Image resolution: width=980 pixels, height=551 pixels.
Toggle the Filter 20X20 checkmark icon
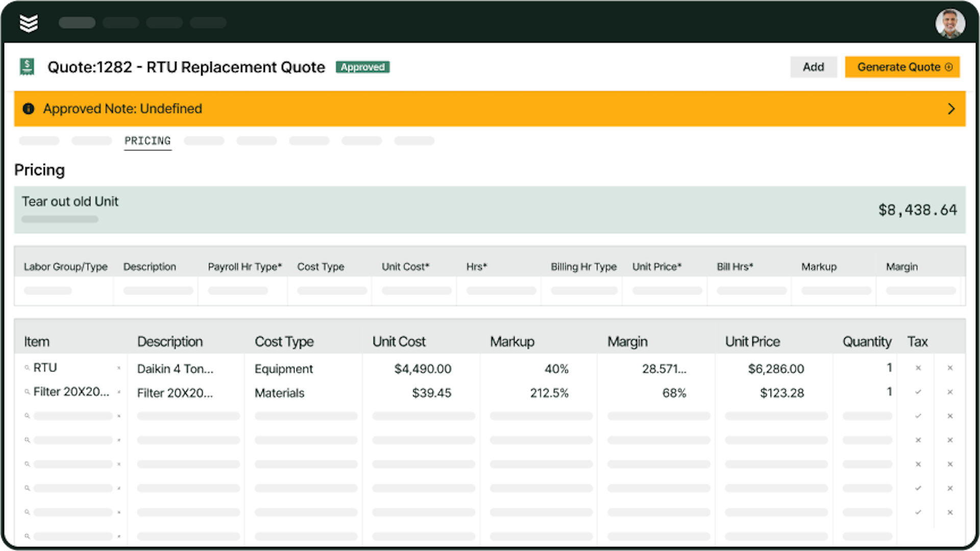click(918, 392)
